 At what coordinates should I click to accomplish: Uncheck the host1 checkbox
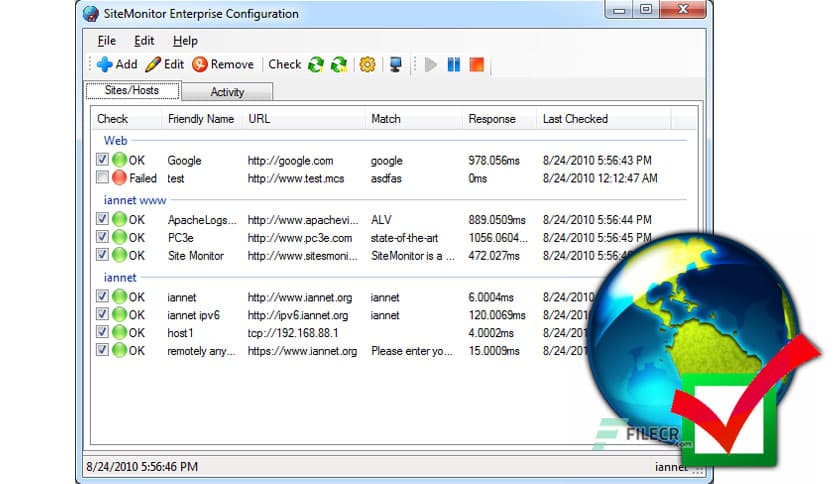(102, 332)
